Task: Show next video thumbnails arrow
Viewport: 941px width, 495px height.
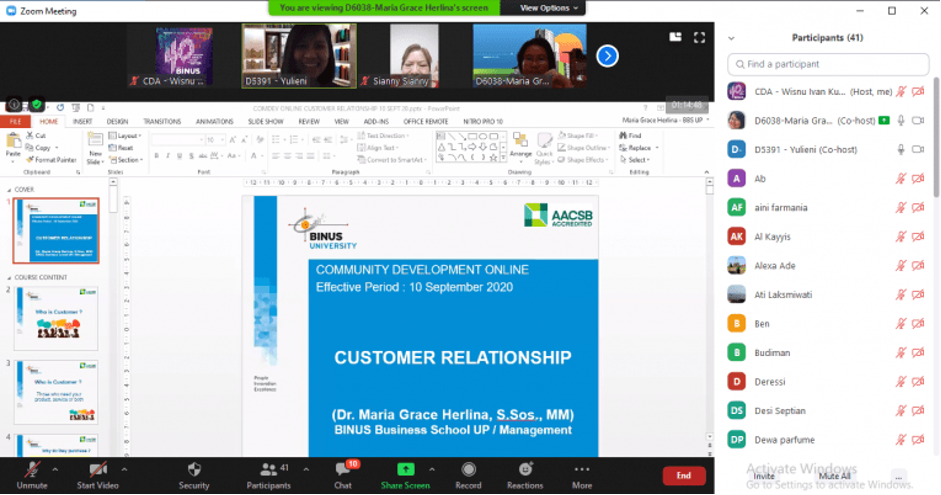Action: point(607,56)
